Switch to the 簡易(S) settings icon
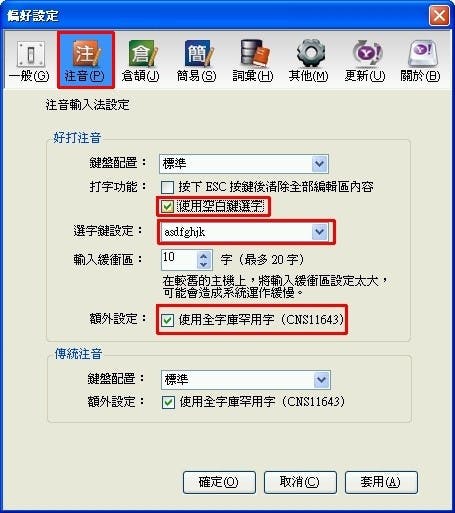Image resolution: width=455 pixels, height=513 pixels. 196,61
